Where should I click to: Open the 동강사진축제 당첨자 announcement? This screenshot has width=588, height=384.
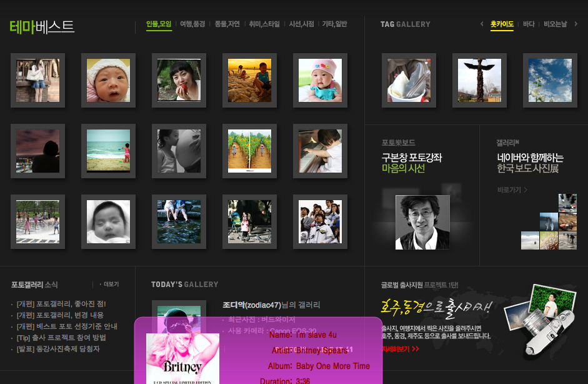tap(58, 349)
